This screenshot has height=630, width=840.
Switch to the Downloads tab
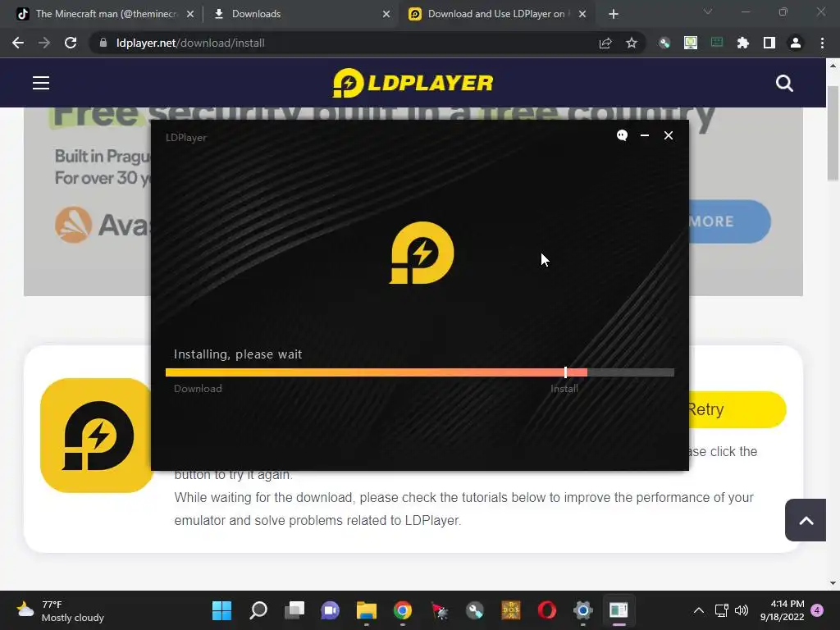300,14
